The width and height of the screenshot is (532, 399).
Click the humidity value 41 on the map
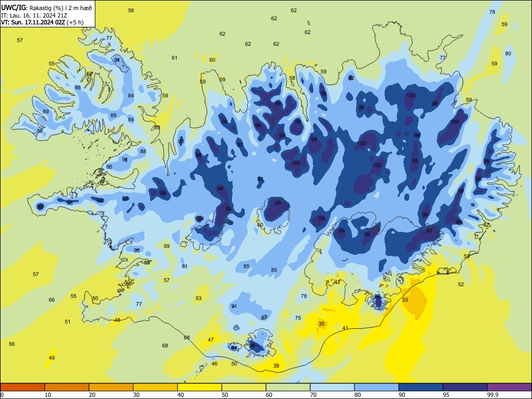pos(345,328)
